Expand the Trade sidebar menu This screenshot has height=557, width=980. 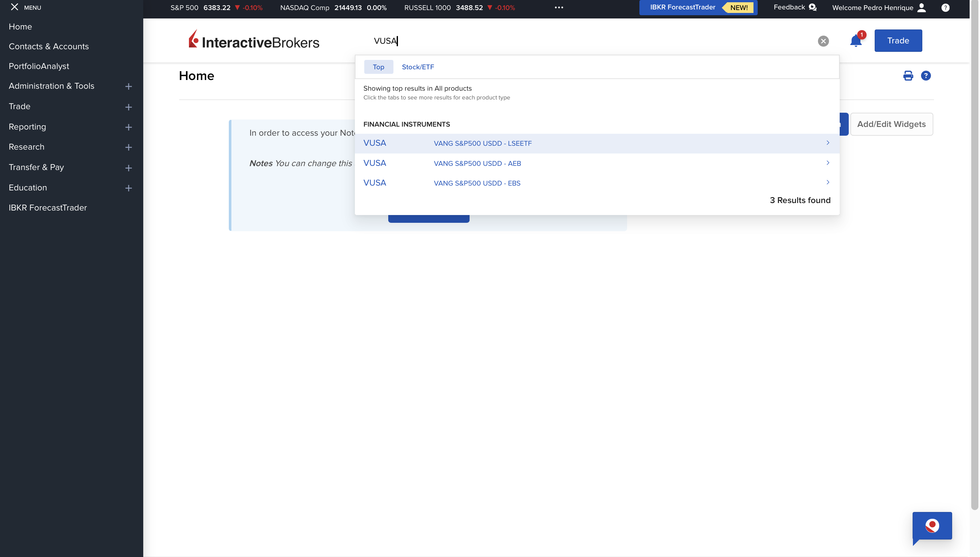pos(129,107)
